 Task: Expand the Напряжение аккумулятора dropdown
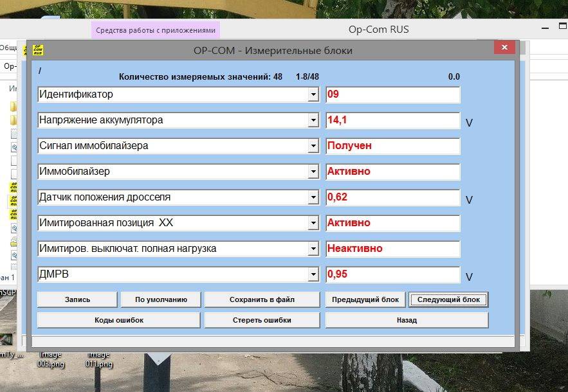(313, 121)
